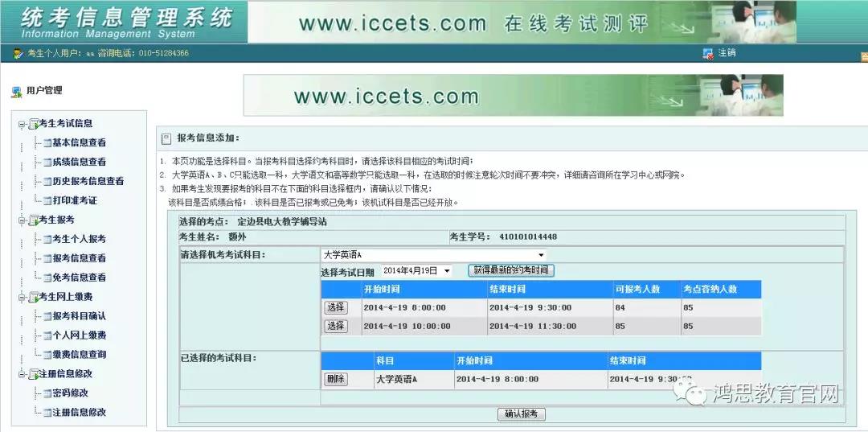868x432 pixels.
Task: Click page icon beside 个人网上缴费
Action: 47,336
